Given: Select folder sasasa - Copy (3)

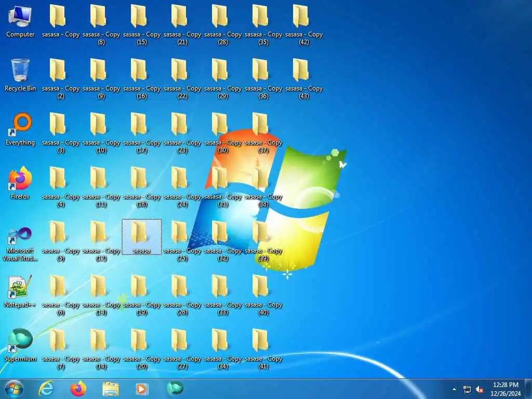Looking at the screenshot, I should pyautogui.click(x=61, y=132).
